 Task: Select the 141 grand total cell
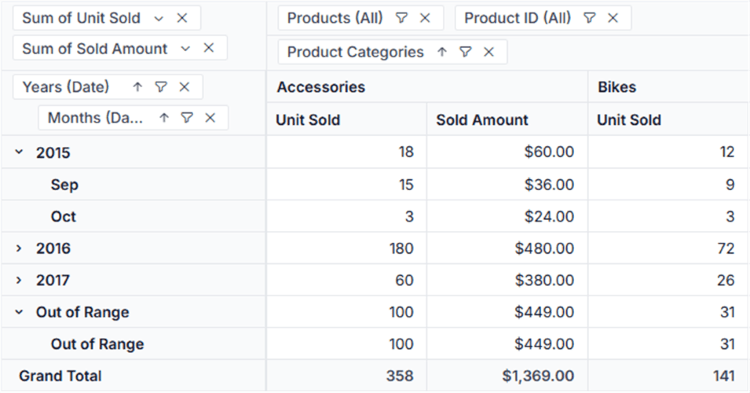click(x=669, y=376)
